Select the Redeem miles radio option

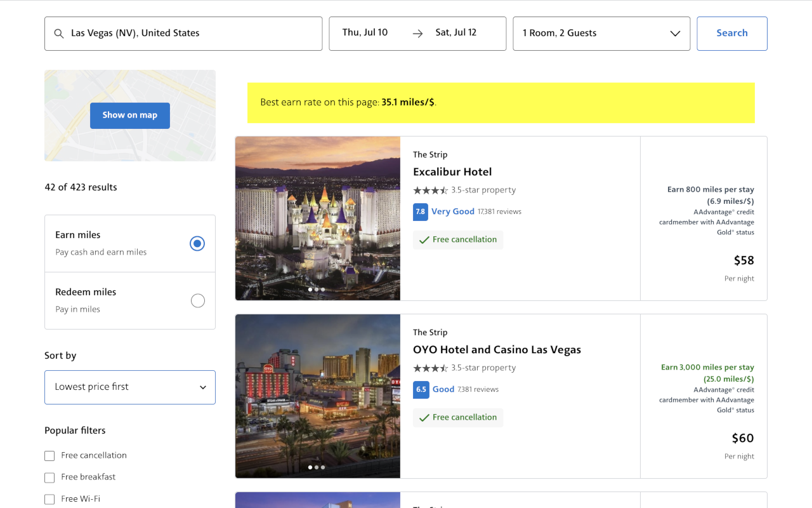(197, 300)
